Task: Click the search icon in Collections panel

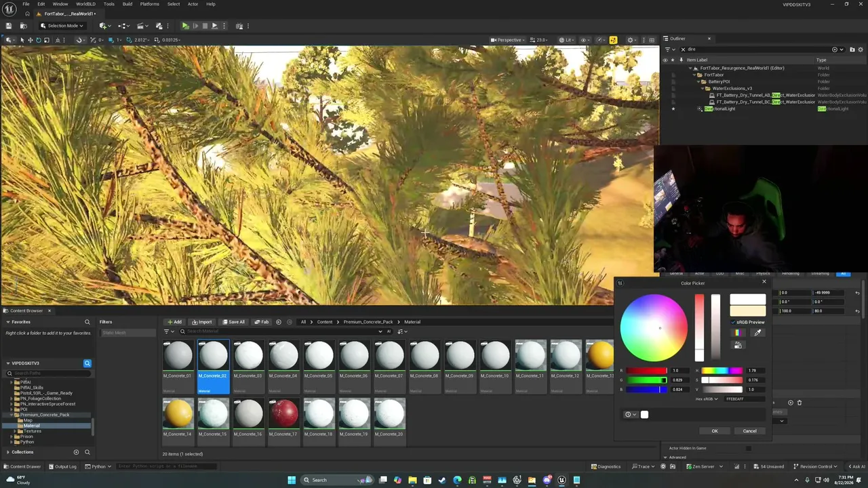Action: [87, 452]
